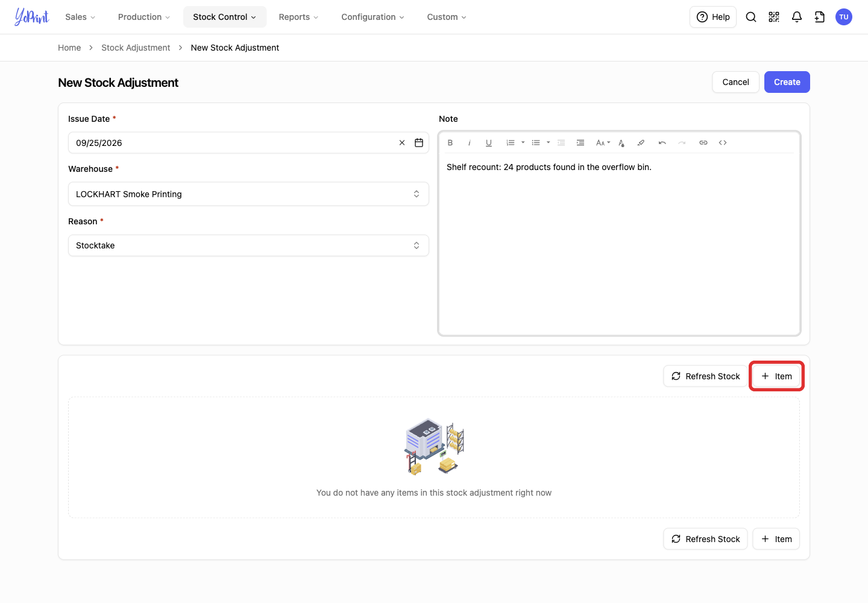This screenshot has height=603, width=868.
Task: Add an item using the lower Item button
Action: [776, 539]
